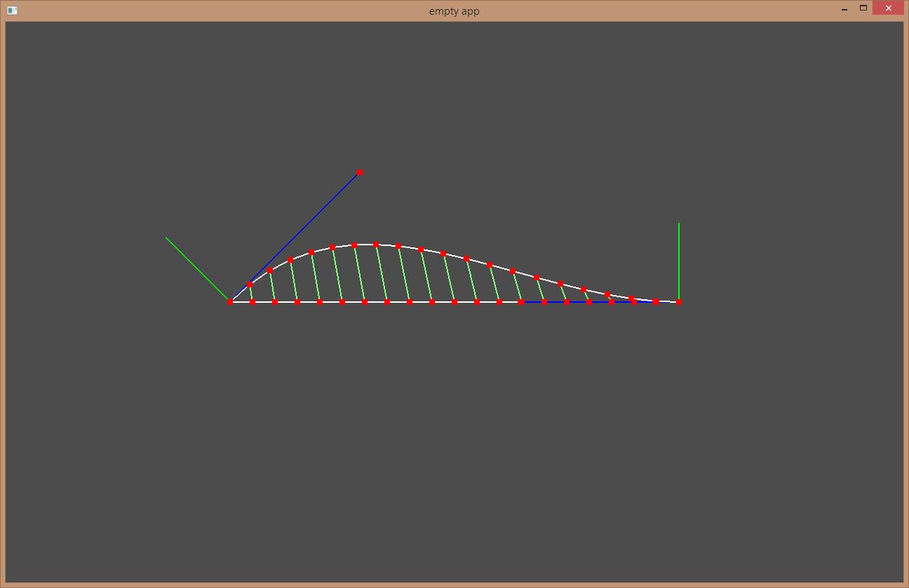
Task: Select the highest red point on the curve
Action: 376,245
